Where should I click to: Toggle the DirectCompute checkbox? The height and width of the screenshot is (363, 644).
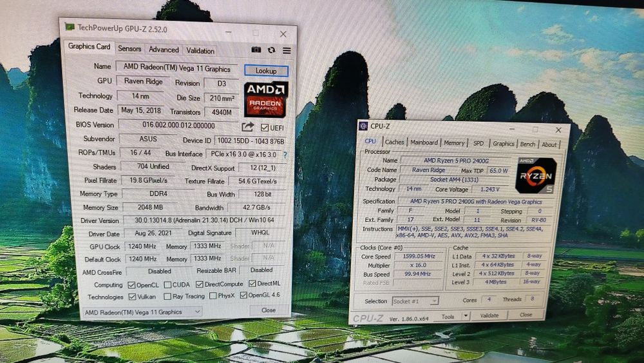click(199, 284)
